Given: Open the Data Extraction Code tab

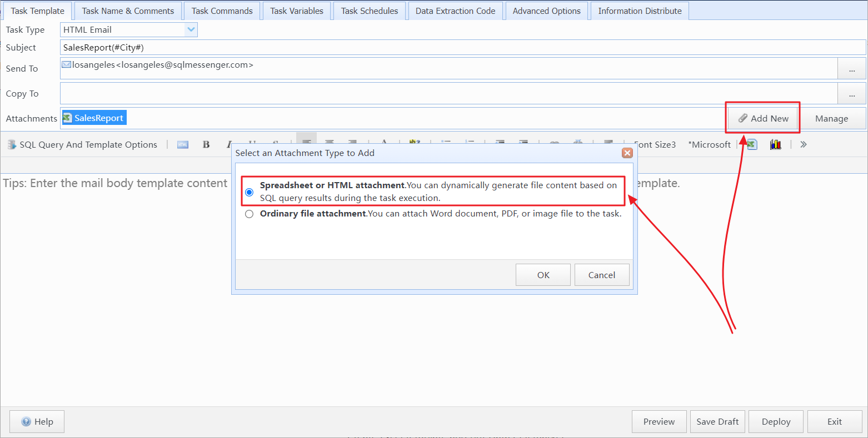Looking at the screenshot, I should (455, 10).
